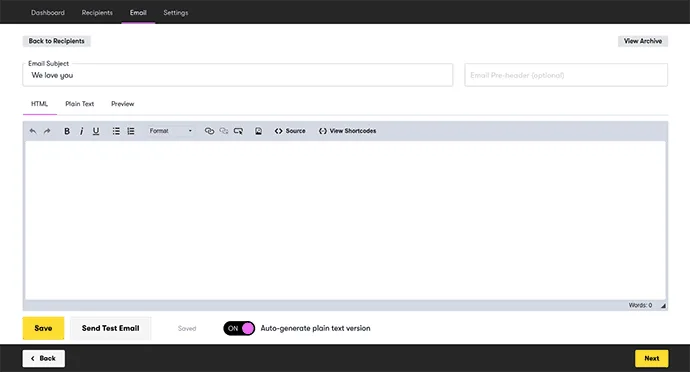Switch to the Plain Text tab
The height and width of the screenshot is (372, 690).
click(80, 104)
